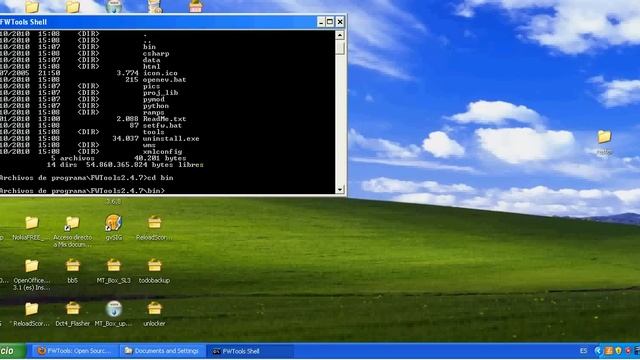Maximize the FWTools Shell window

(330, 22)
